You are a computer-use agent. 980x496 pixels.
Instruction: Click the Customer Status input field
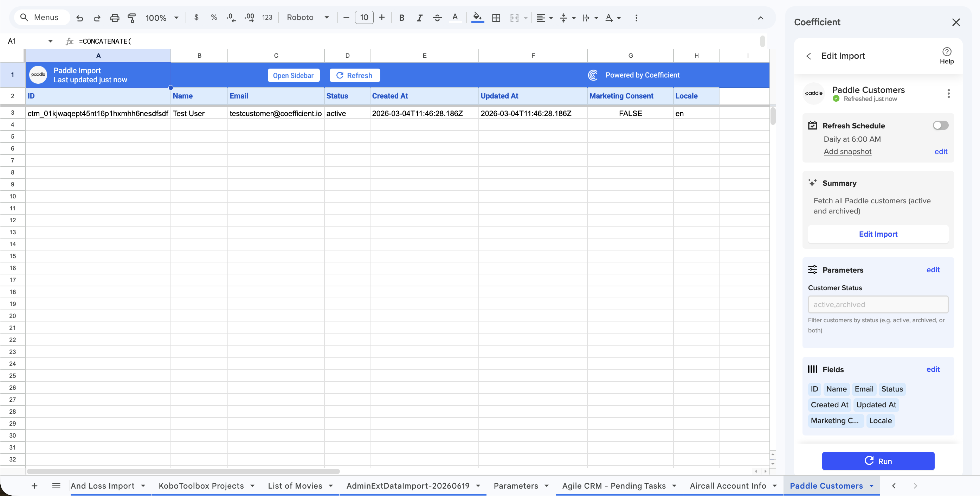pyautogui.click(x=878, y=304)
